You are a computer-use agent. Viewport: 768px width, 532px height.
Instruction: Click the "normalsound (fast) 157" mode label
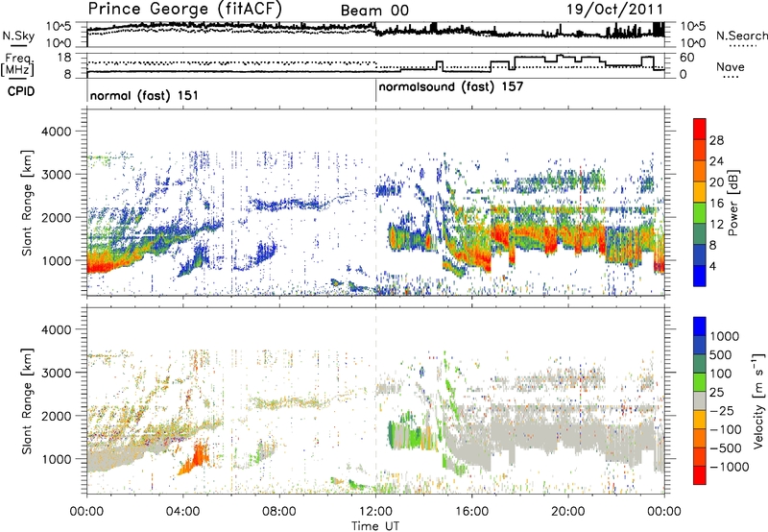point(451,87)
